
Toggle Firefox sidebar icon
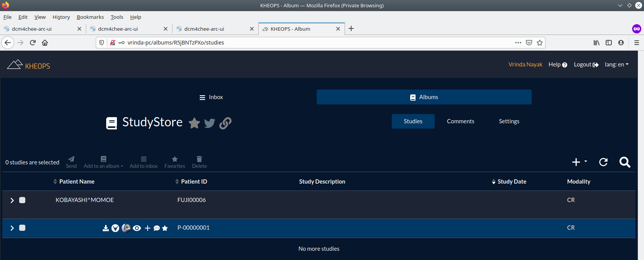[x=609, y=43]
